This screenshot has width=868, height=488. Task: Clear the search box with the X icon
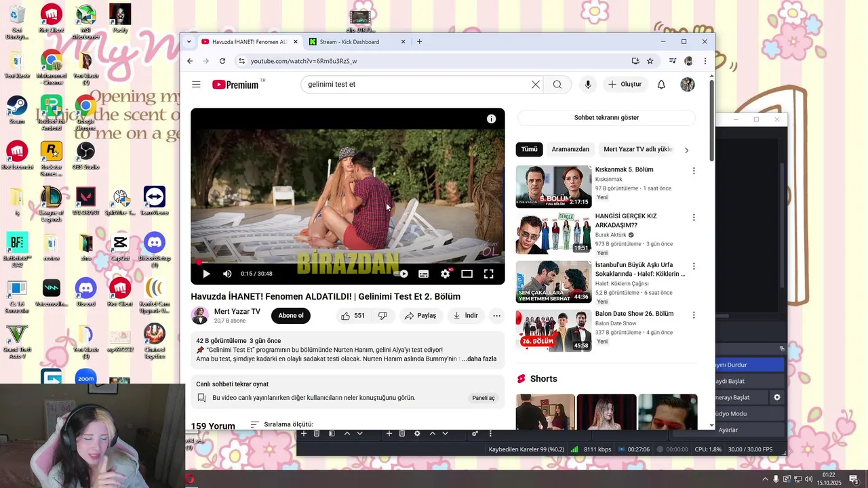click(x=536, y=85)
